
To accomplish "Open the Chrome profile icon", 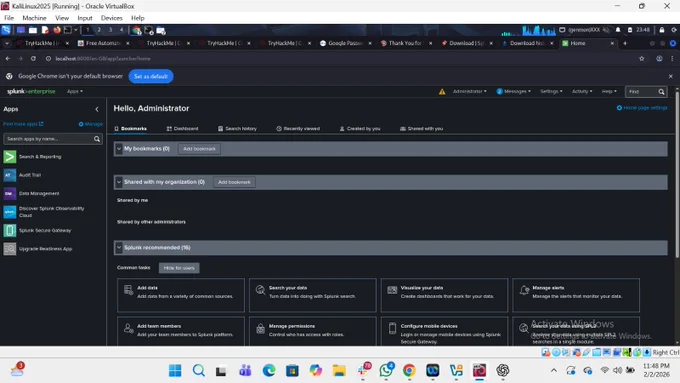I will [x=659, y=59].
